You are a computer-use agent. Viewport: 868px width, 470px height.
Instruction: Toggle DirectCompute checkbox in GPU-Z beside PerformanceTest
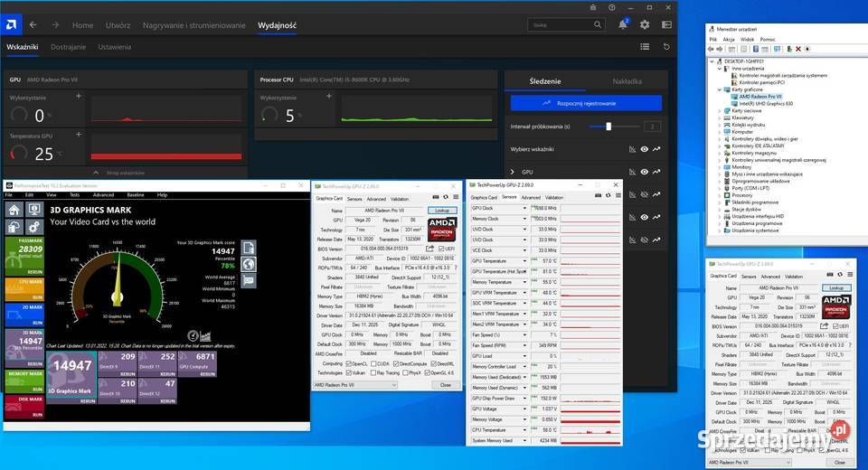pyautogui.click(x=396, y=363)
